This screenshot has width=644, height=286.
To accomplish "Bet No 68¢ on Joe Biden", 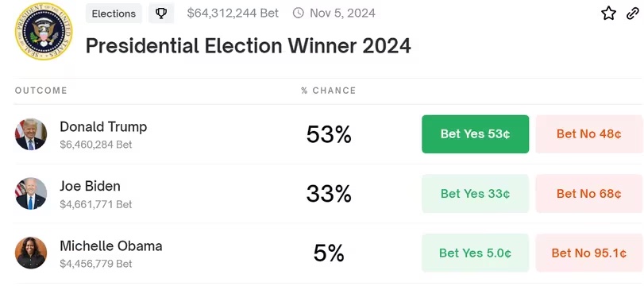I will (589, 194).
